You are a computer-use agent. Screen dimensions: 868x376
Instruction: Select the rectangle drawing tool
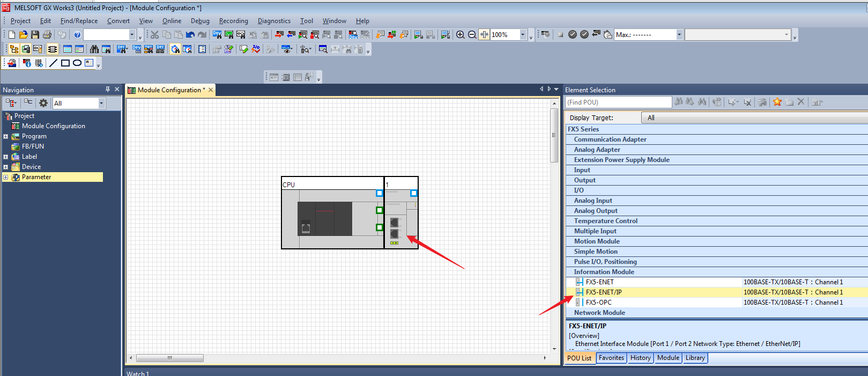click(x=65, y=63)
